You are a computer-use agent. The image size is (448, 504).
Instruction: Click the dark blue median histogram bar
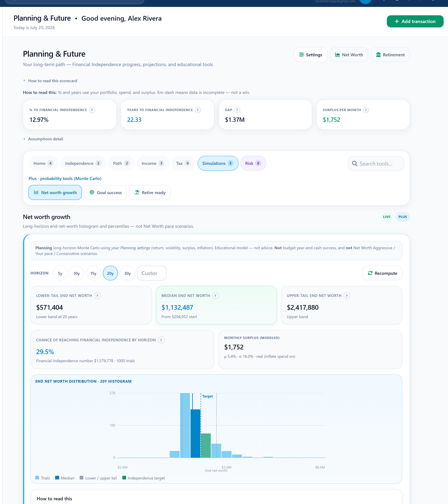point(195,433)
